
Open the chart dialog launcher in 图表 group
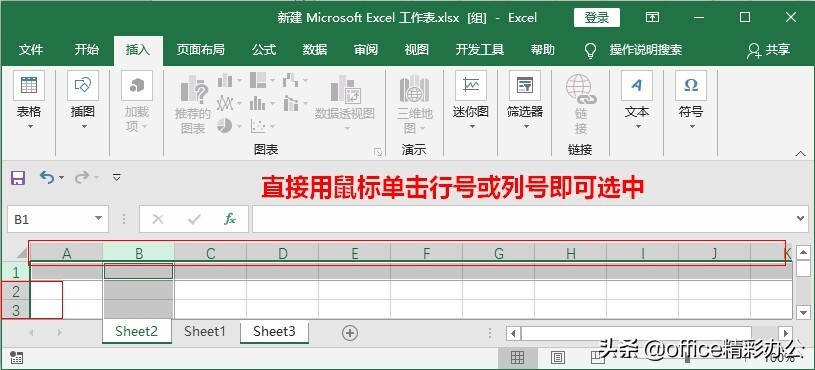tap(378, 152)
